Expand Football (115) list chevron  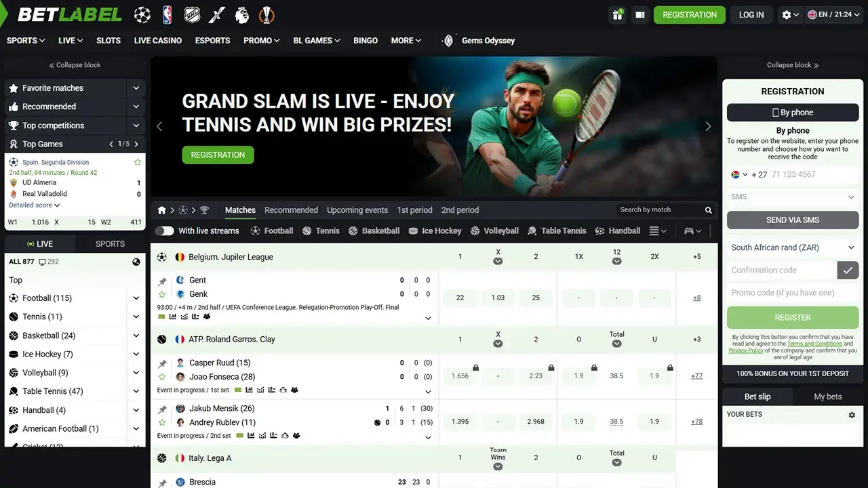pyautogui.click(x=136, y=298)
